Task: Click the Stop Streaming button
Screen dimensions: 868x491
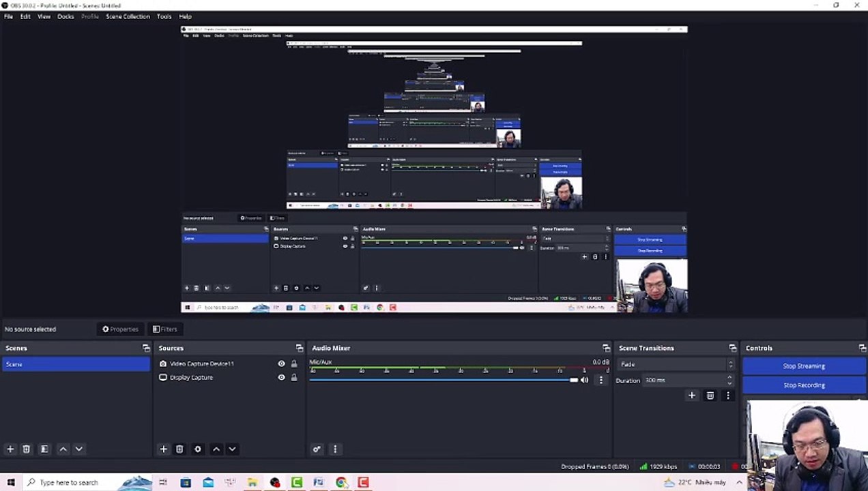Action: coord(804,366)
